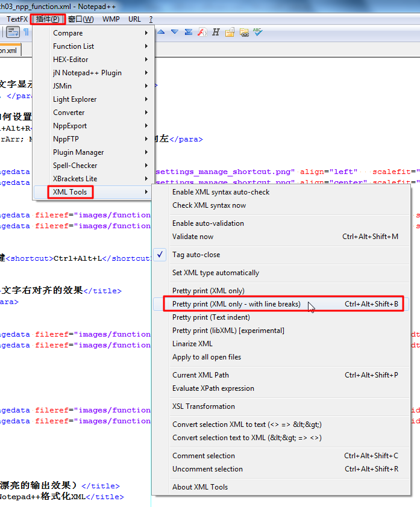Click the blue down triangle toolbar icon
Image resolution: width=420 pixels, height=507 pixels.
point(175,32)
